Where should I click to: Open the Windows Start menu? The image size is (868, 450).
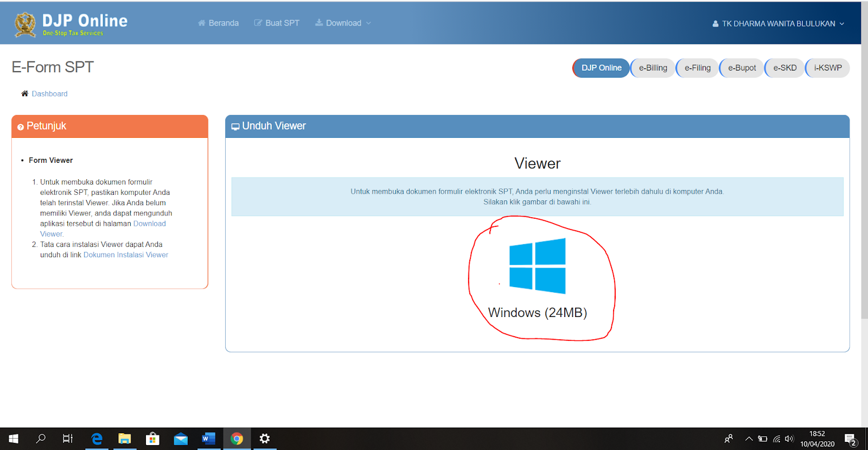pyautogui.click(x=14, y=439)
